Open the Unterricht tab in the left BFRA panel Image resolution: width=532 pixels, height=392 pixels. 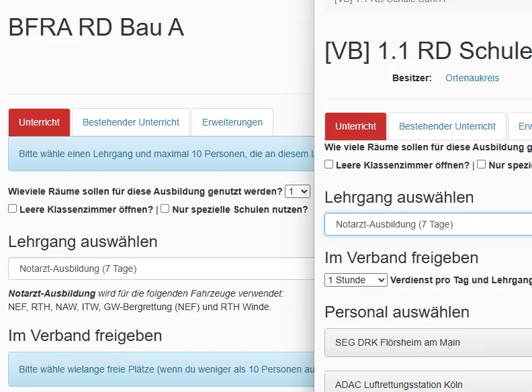click(39, 122)
